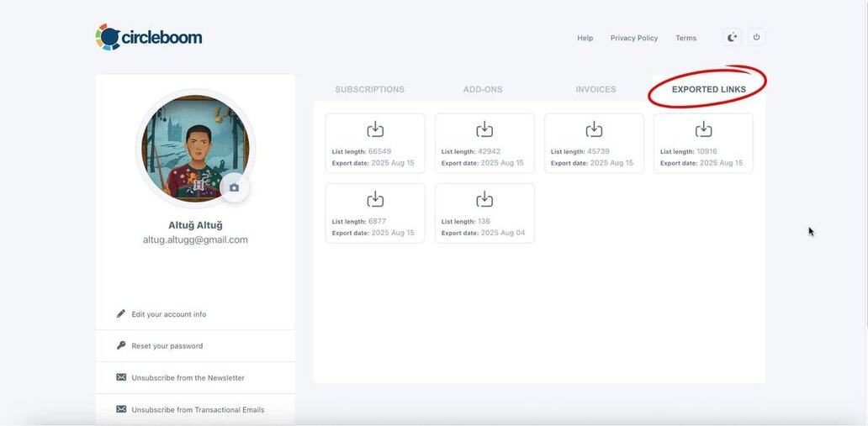Click Edit your account info
This screenshot has width=868, height=426.
tap(168, 314)
